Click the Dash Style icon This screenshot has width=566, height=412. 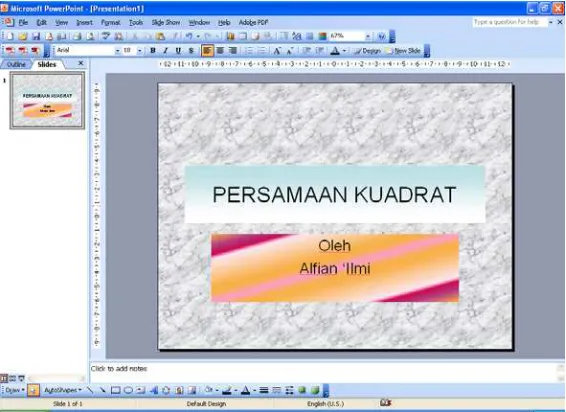click(277, 390)
